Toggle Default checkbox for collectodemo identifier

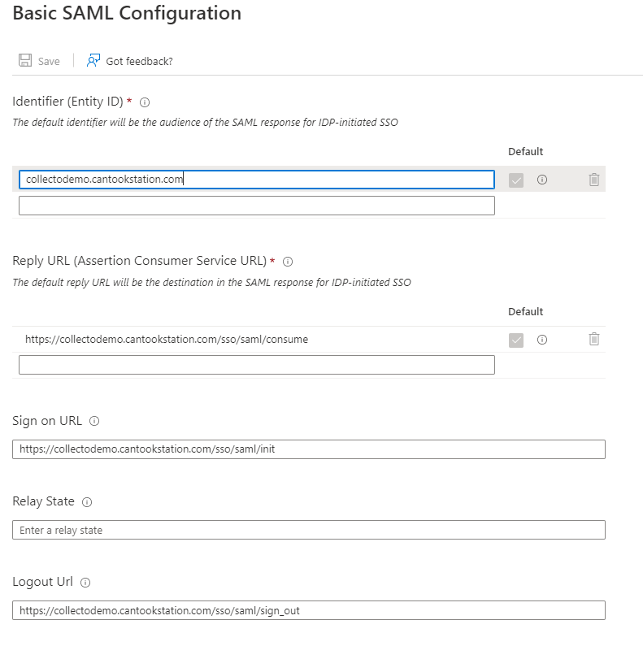click(x=516, y=180)
